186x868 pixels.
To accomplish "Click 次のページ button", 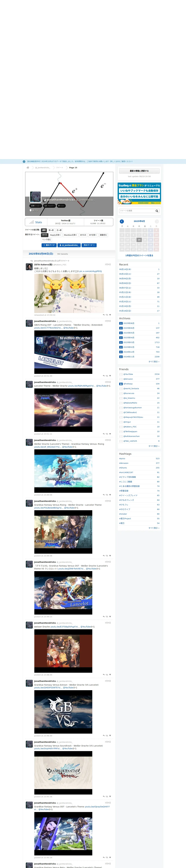I will click(x=89, y=245).
